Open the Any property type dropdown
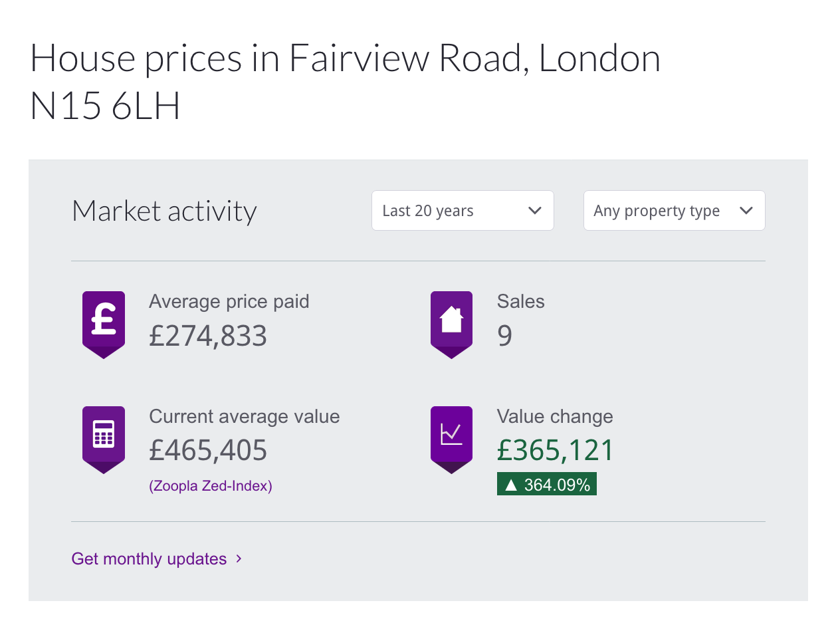Viewport: 840px width, 621px height. coord(675,211)
